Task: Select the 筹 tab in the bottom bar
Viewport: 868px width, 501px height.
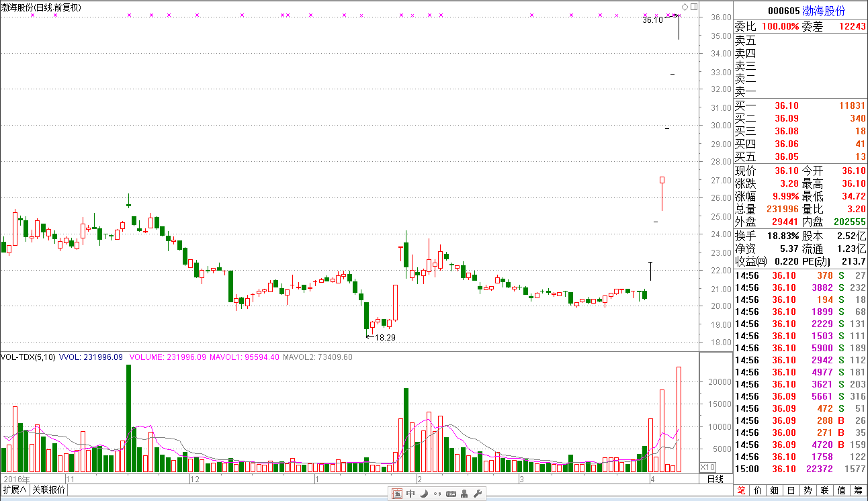Action: [859, 490]
